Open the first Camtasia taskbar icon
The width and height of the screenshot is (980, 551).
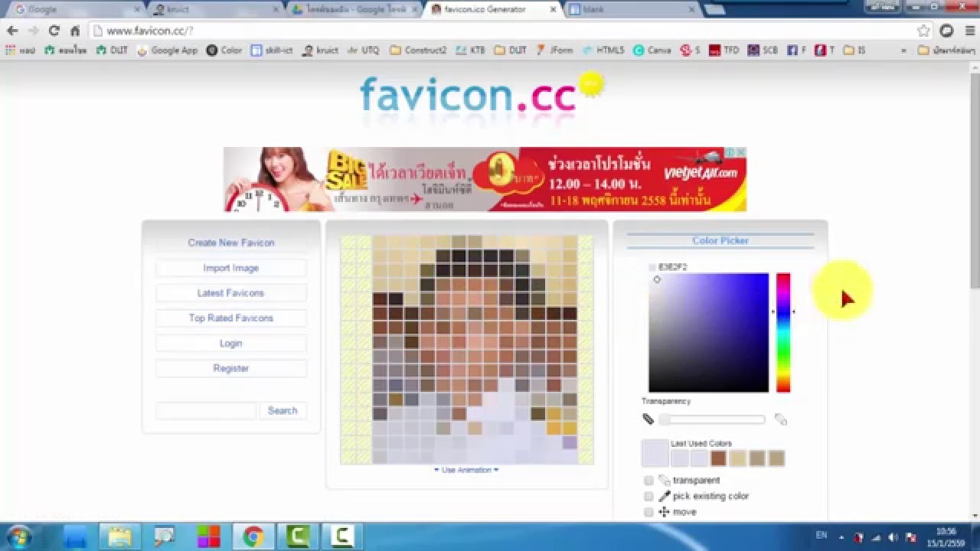click(x=297, y=536)
